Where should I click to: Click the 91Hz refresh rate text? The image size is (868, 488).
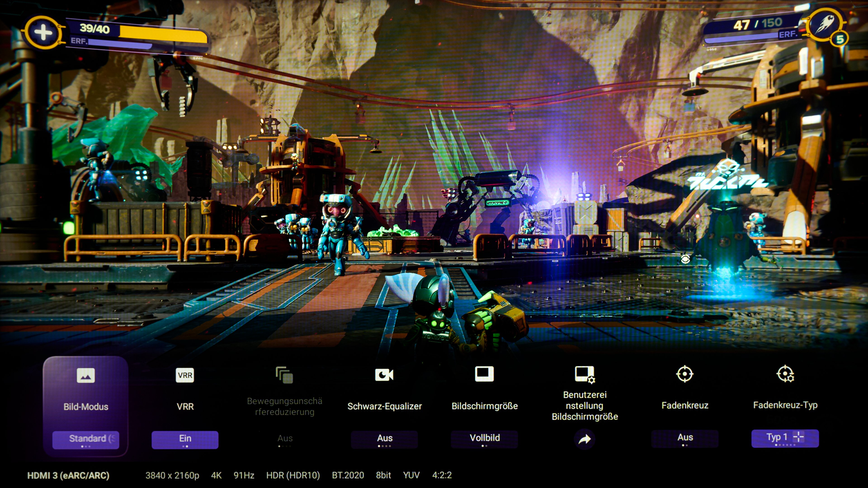tap(244, 475)
